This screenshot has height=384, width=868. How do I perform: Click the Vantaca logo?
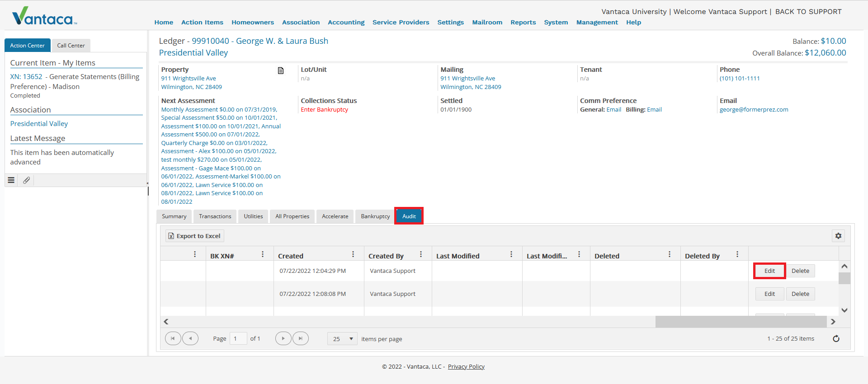[x=44, y=16]
